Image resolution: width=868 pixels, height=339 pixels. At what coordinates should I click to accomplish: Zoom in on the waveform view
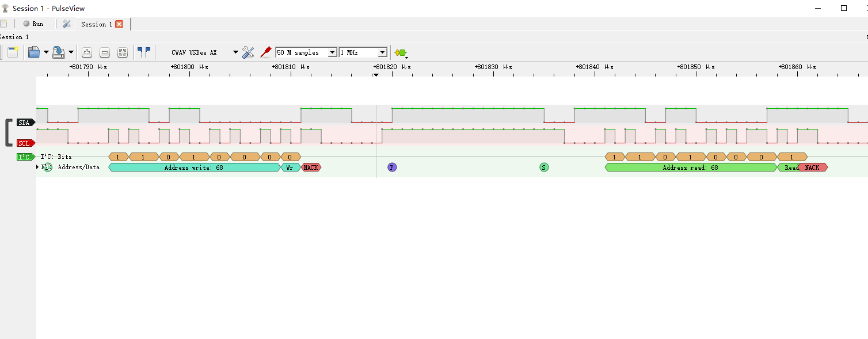click(86, 52)
